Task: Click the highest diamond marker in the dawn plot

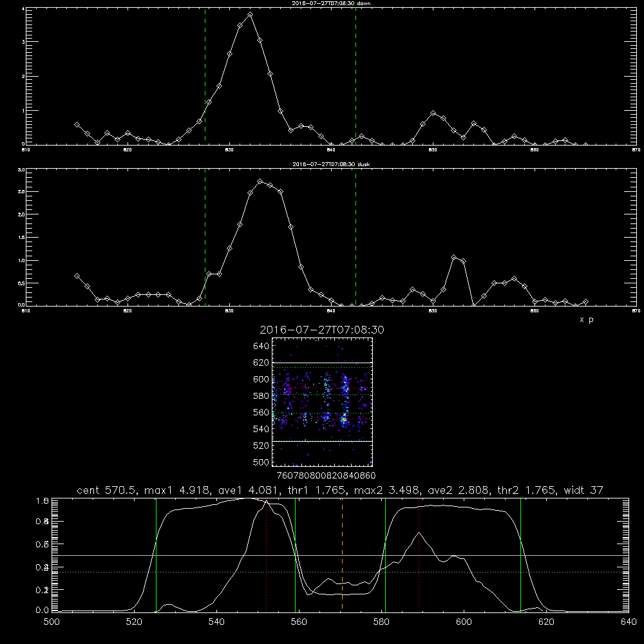Action: pos(250,15)
